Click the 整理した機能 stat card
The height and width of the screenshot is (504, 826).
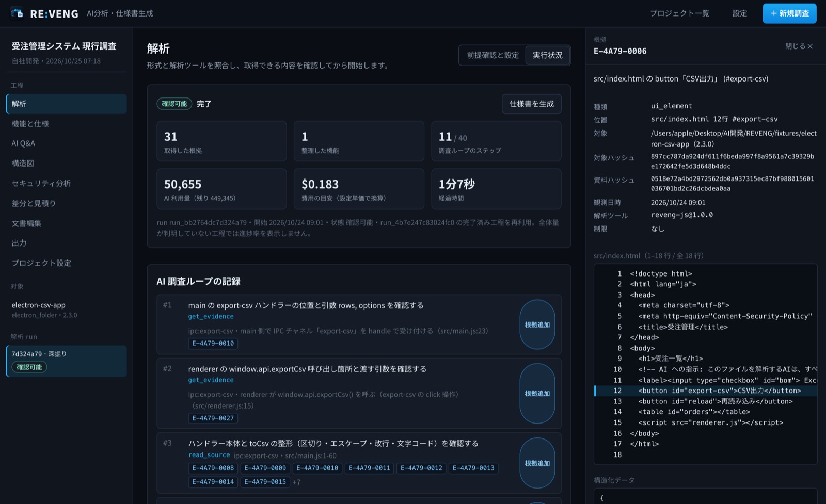359,141
